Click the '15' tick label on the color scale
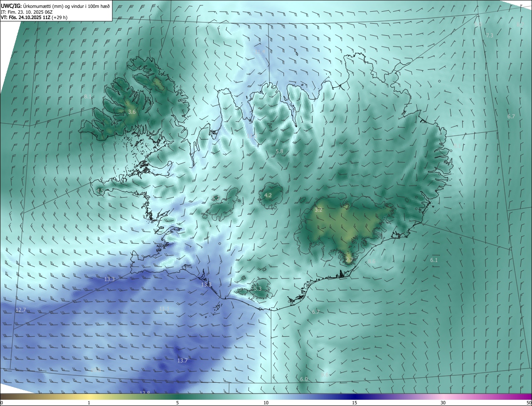The image size is (532, 406). click(355, 403)
